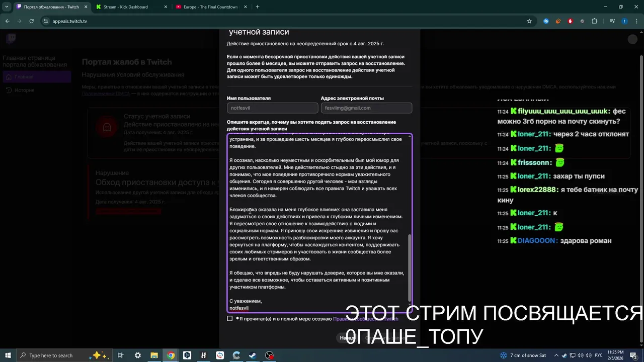The width and height of the screenshot is (644, 362).
Task: Reload the appeals.twitch.tv page
Action: [x=32, y=21]
